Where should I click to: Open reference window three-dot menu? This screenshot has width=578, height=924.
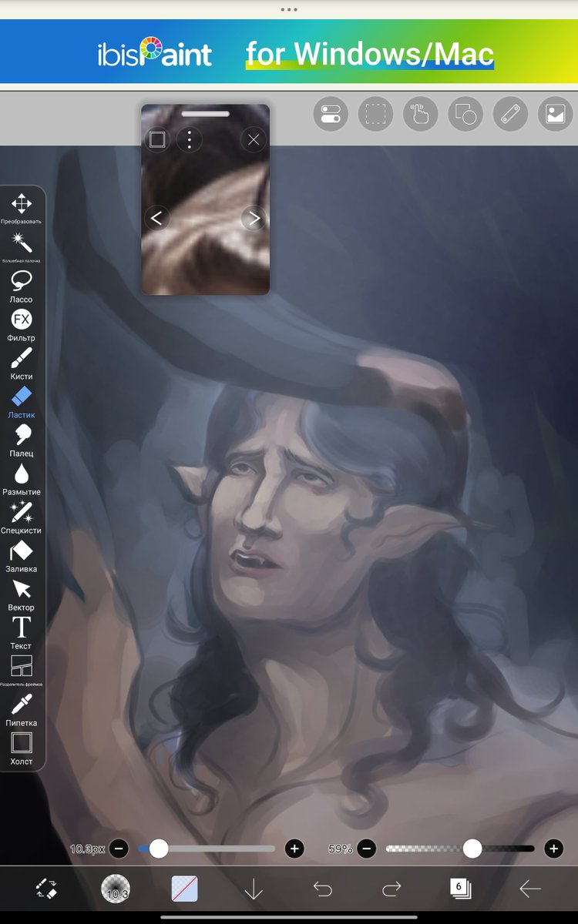coord(190,139)
